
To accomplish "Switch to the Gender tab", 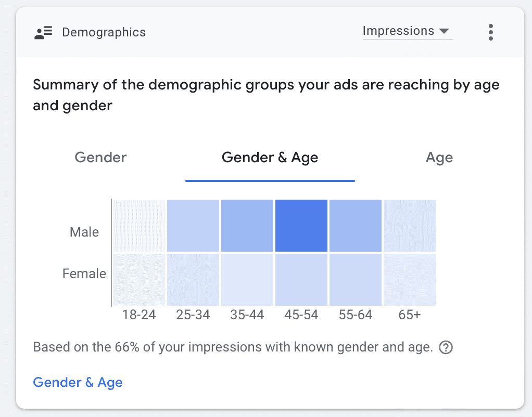I will pyautogui.click(x=100, y=158).
